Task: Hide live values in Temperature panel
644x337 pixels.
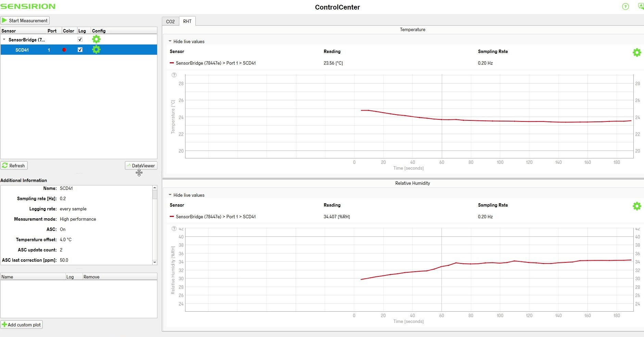Action: click(186, 41)
